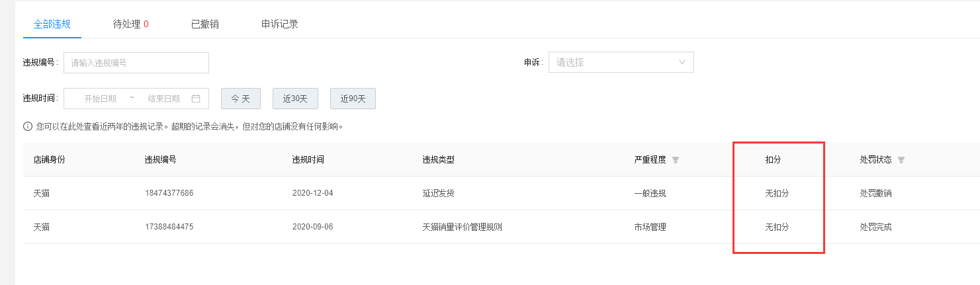This screenshot has height=285, width=980.
Task: Click the info icon beside record notice
Action: (x=27, y=126)
